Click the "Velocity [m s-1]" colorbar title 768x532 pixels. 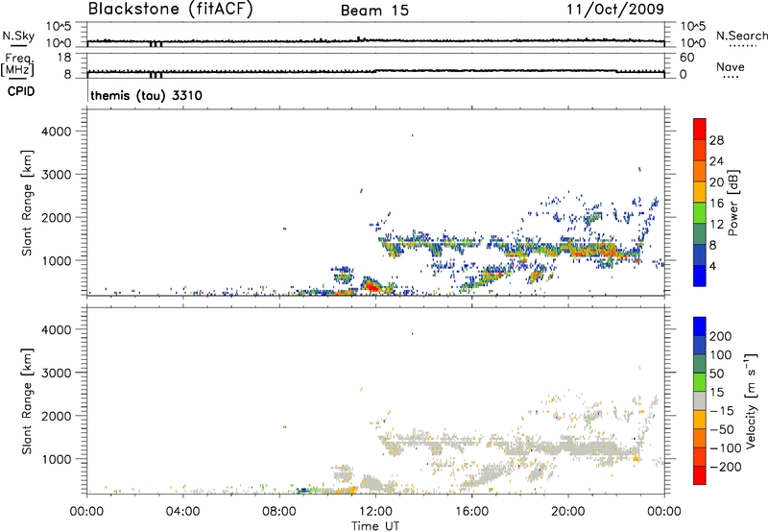pyautogui.click(x=752, y=400)
